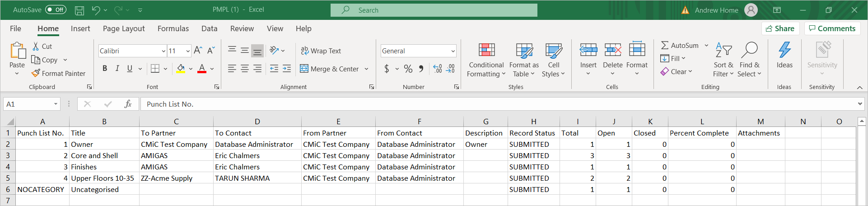The height and width of the screenshot is (206, 868).
Task: Switch to Review tab
Action: (x=242, y=28)
